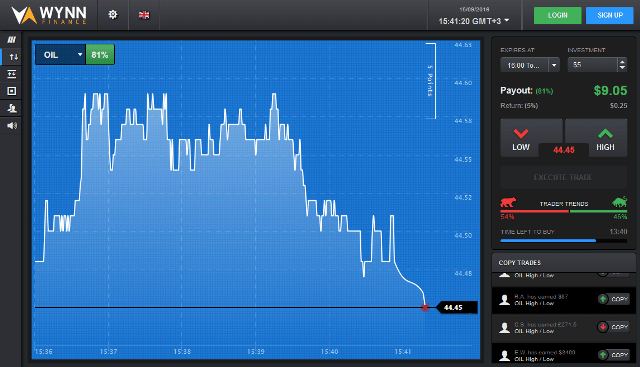Screen dimensions: 640x367
Task: Click the green LOGIN button
Action: click(558, 16)
